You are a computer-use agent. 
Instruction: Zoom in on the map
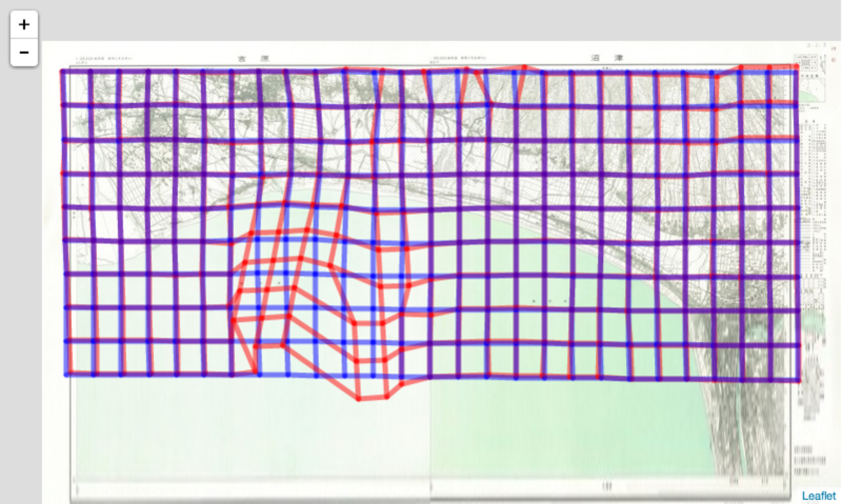(x=24, y=25)
